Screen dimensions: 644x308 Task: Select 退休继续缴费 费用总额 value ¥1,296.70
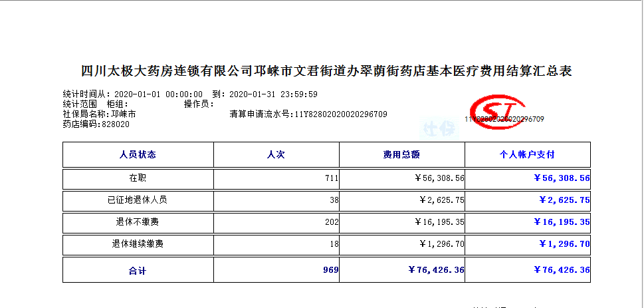[x=442, y=244]
